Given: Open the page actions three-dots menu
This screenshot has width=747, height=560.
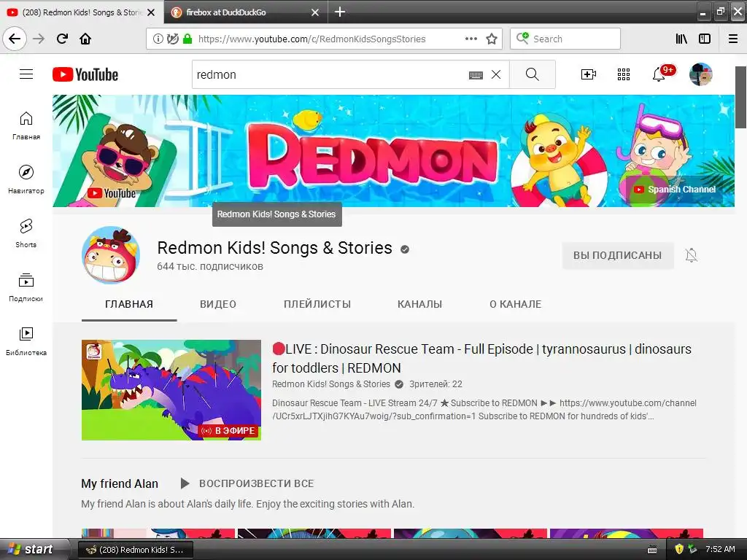Looking at the screenshot, I should tap(471, 39).
